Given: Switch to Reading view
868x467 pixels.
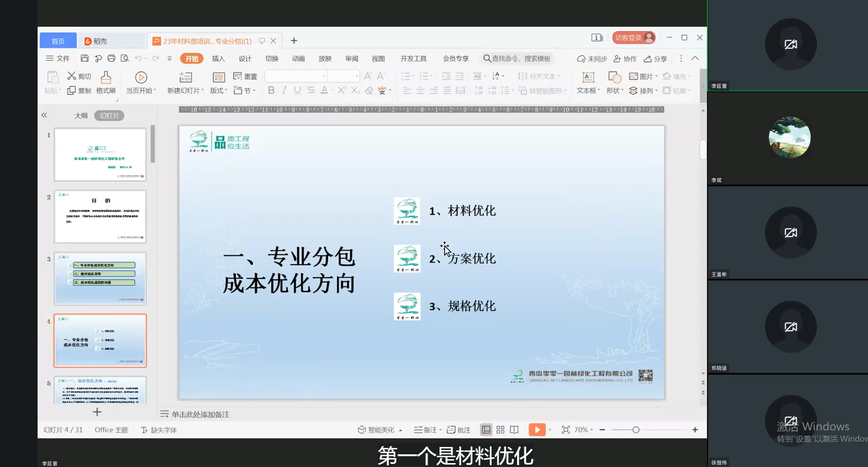Looking at the screenshot, I should pyautogui.click(x=514, y=430).
